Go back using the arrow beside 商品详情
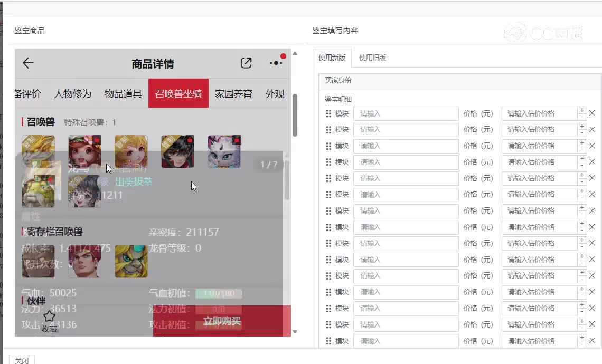 click(x=28, y=63)
